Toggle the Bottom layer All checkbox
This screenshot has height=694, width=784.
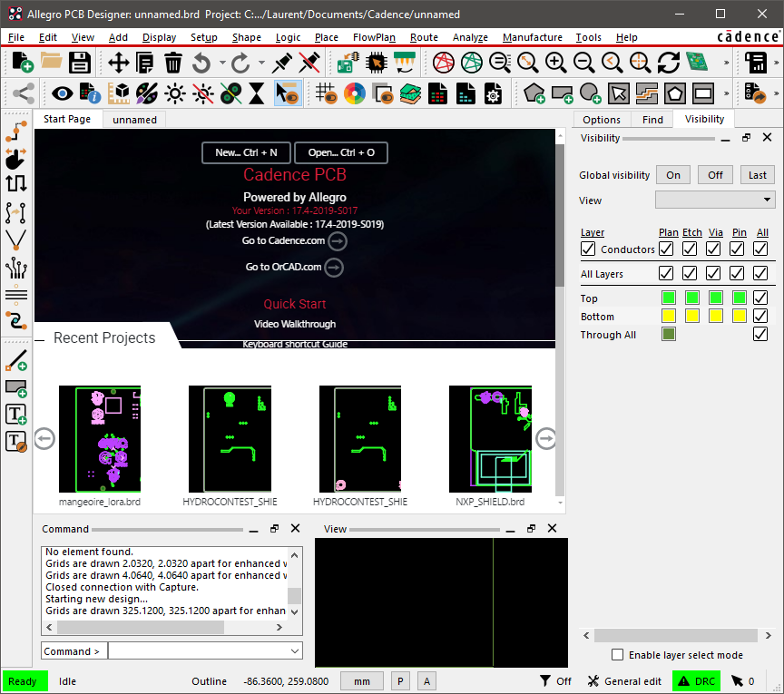coord(760,316)
